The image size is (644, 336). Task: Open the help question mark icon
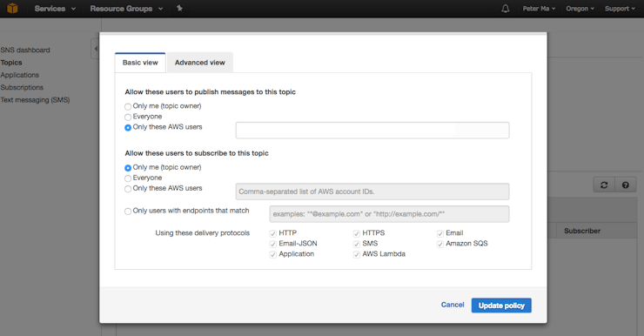pyautogui.click(x=626, y=185)
